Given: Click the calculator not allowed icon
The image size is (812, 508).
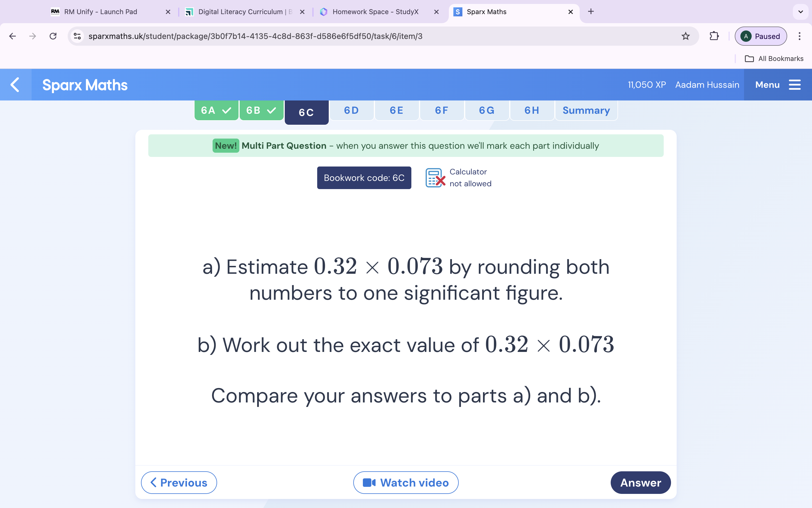Looking at the screenshot, I should click(435, 178).
